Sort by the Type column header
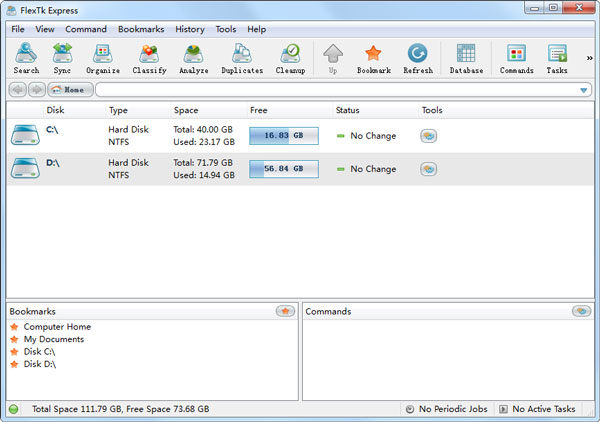Viewport: 600px width, 422px height. [x=118, y=111]
